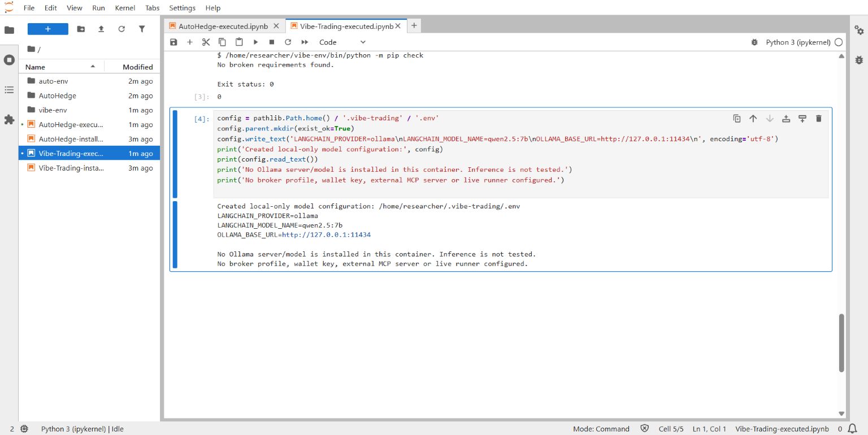Screen dimensions: 868x435
Task: Open a new launcher tab with plus
Action: click(414, 25)
